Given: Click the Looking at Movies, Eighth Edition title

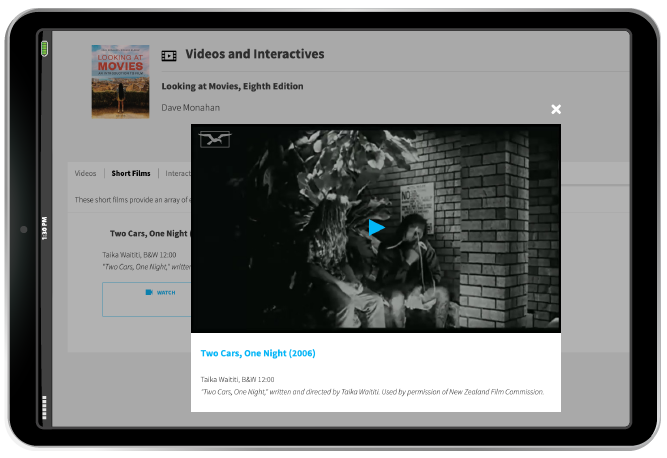Looking at the screenshot, I should coord(232,86).
